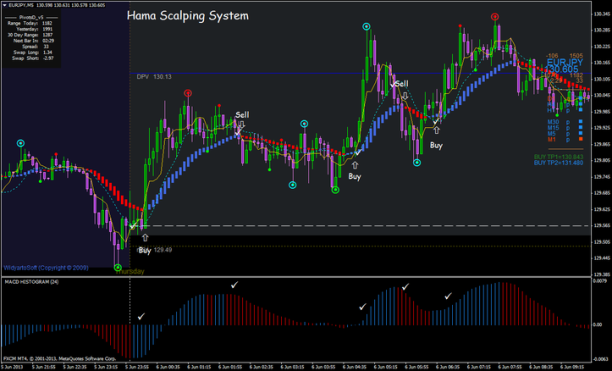Select the Buy up-arrow above the 129.49 label
612x371 pixels.
(x=145, y=237)
